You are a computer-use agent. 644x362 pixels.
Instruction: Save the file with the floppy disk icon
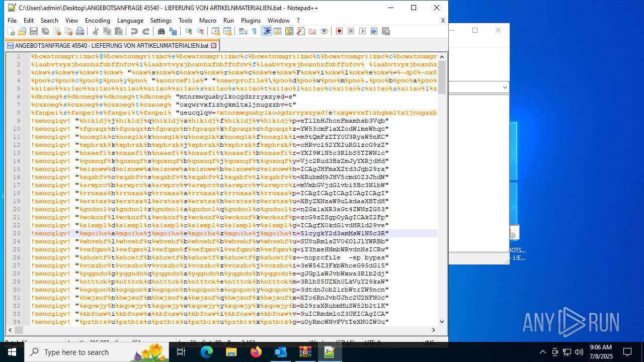34,31
